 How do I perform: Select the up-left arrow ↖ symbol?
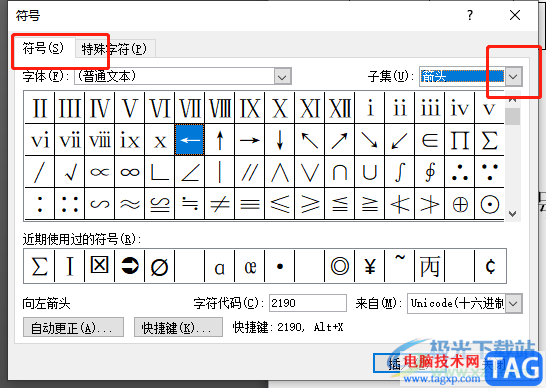(x=309, y=140)
